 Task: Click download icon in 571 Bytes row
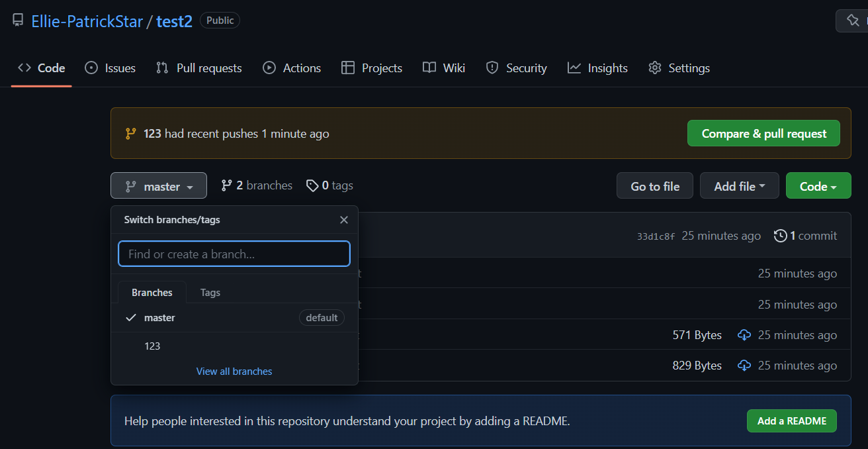(744, 335)
